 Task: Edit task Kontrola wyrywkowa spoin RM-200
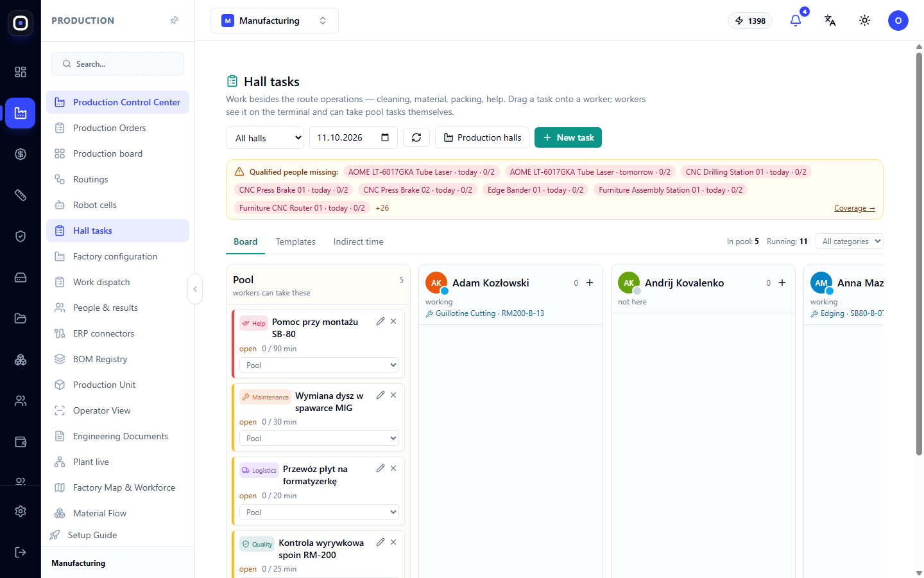pos(381,542)
